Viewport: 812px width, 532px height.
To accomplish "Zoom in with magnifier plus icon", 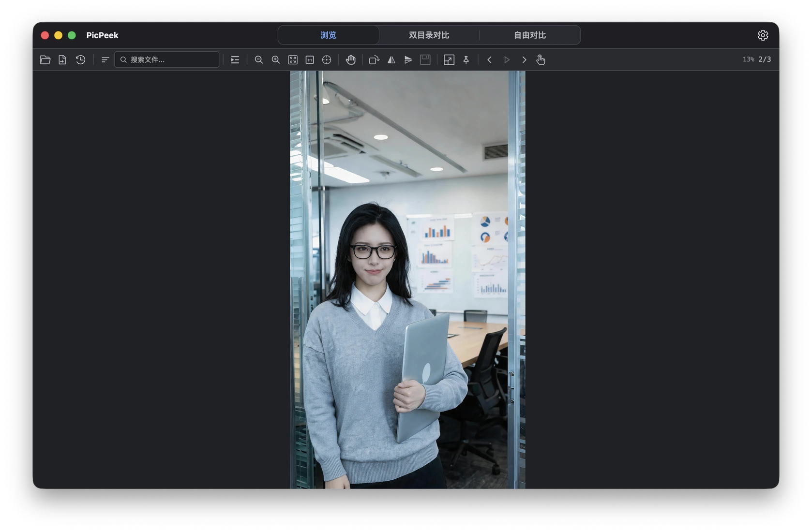I will (x=276, y=59).
